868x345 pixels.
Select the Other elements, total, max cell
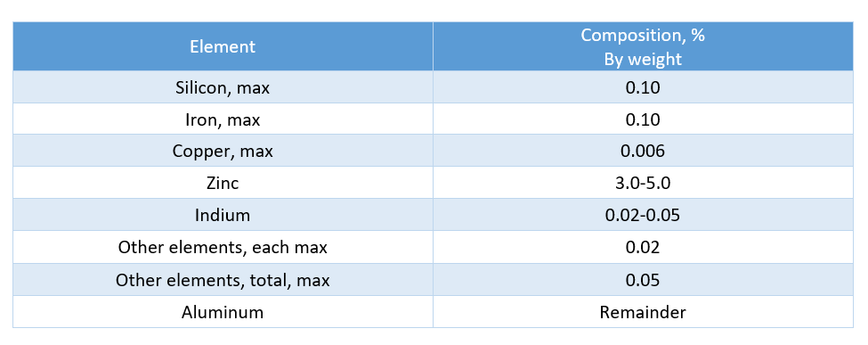(223, 280)
